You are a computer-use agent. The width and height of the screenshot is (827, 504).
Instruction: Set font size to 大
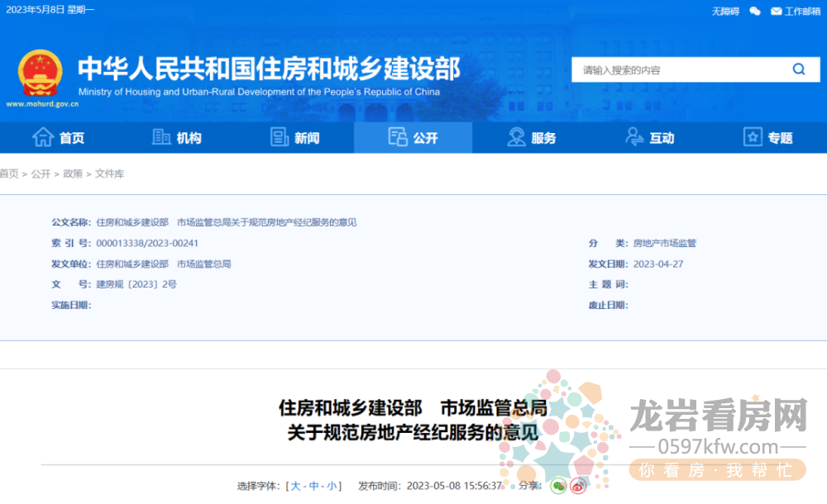point(295,486)
